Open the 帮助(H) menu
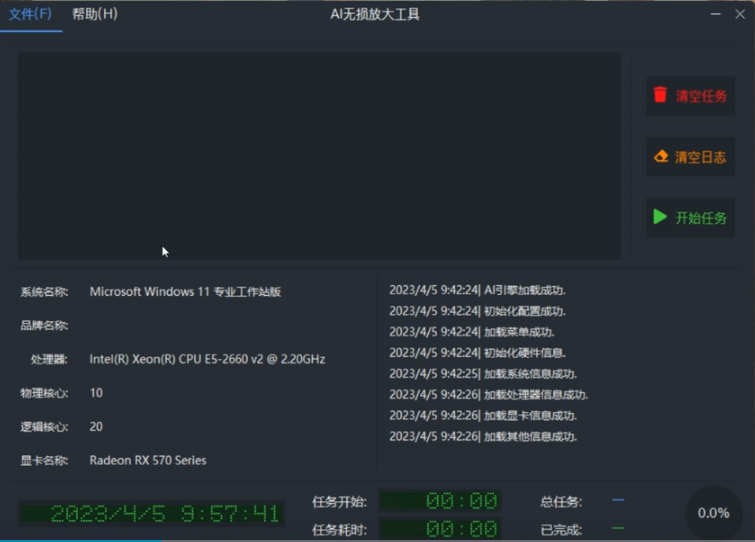Screen dimensions: 755x542 click(95, 14)
